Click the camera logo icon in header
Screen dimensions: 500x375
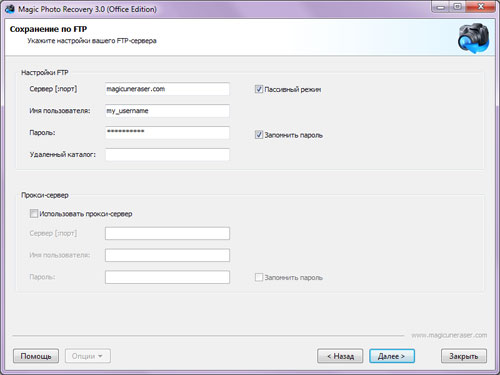[x=473, y=38]
